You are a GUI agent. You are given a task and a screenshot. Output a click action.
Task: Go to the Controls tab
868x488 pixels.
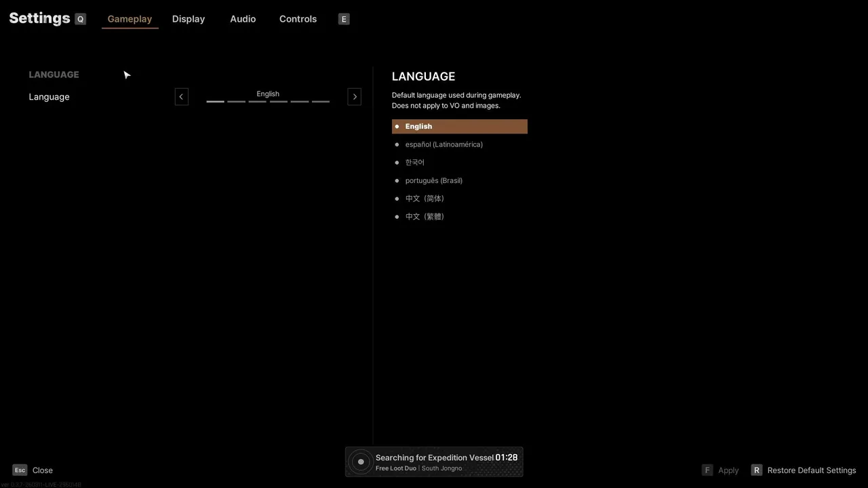(x=298, y=19)
